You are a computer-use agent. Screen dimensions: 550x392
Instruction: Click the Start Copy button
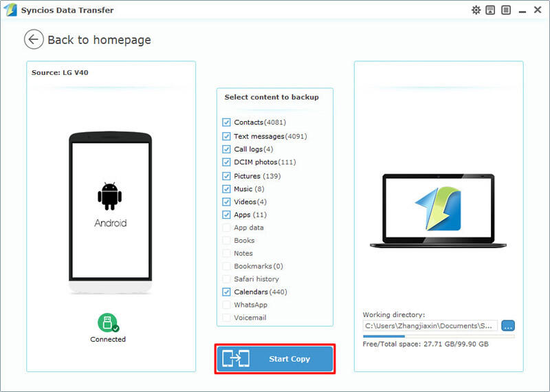point(275,359)
